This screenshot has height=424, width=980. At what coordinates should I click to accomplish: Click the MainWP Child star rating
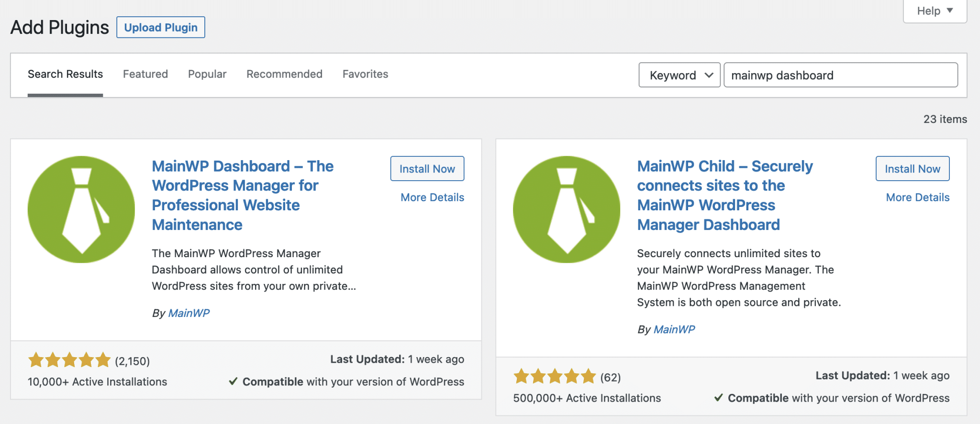click(x=555, y=376)
